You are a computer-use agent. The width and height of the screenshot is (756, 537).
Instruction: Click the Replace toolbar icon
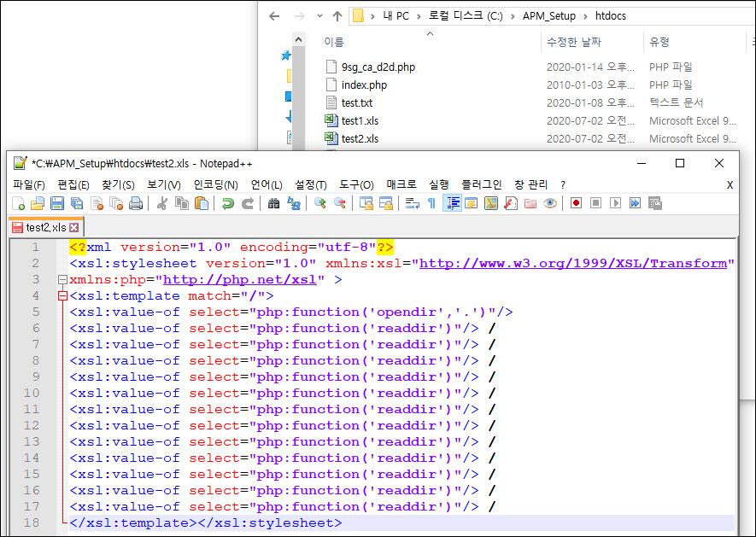tap(294, 203)
